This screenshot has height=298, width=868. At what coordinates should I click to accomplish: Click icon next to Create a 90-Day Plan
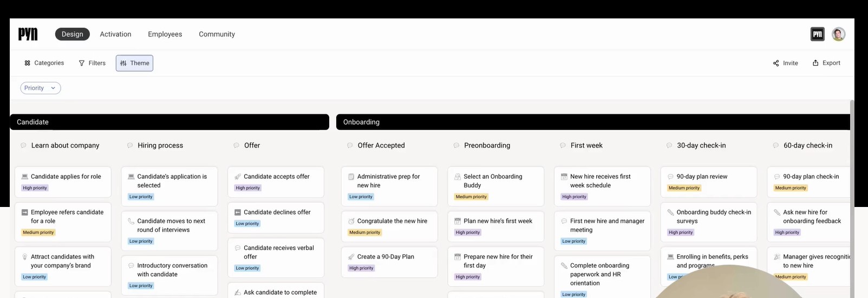click(351, 257)
